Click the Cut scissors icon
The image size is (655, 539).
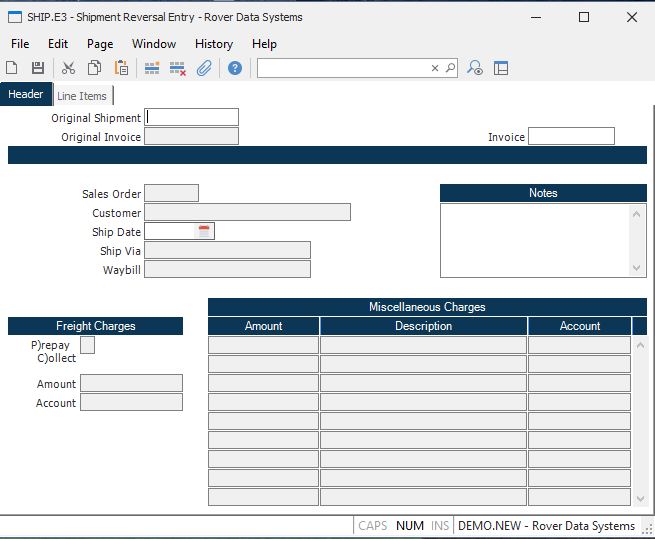(68, 68)
